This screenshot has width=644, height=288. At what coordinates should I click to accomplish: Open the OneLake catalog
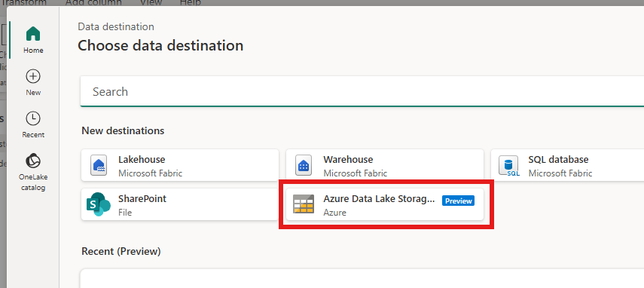point(33,171)
